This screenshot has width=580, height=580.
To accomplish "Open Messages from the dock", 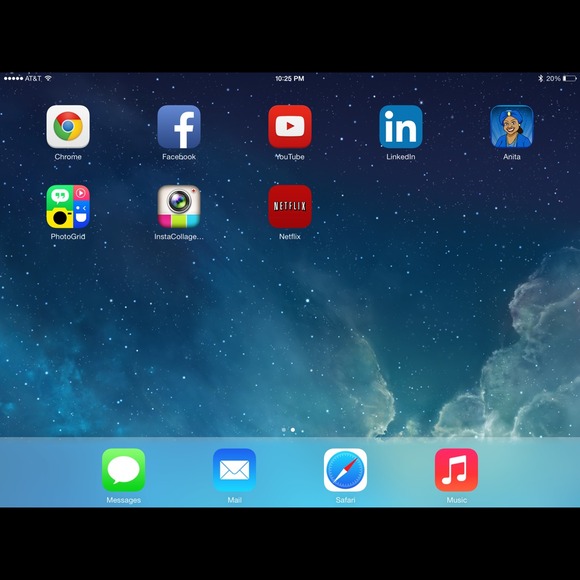I will (x=123, y=470).
